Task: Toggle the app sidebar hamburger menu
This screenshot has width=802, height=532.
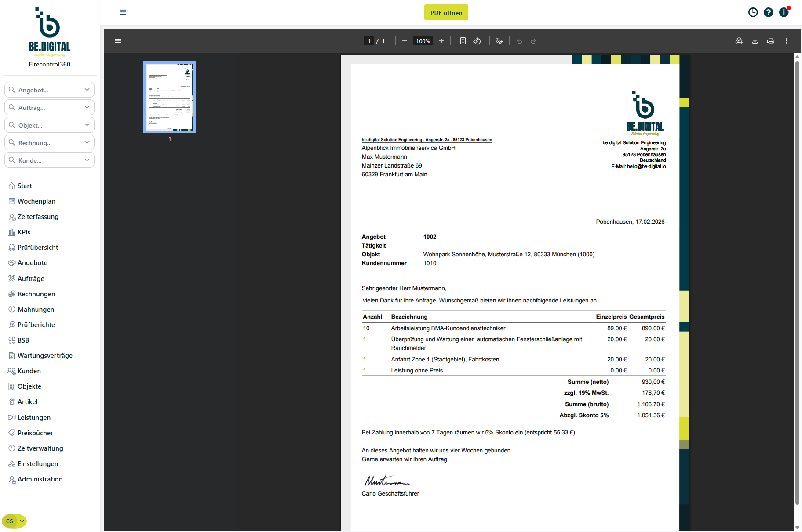Action: [123, 12]
